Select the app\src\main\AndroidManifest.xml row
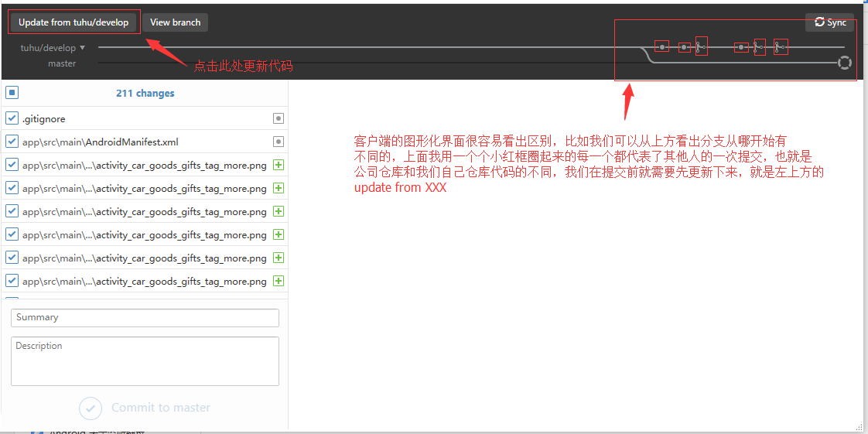Screen dimensions: 868x434 (145, 141)
